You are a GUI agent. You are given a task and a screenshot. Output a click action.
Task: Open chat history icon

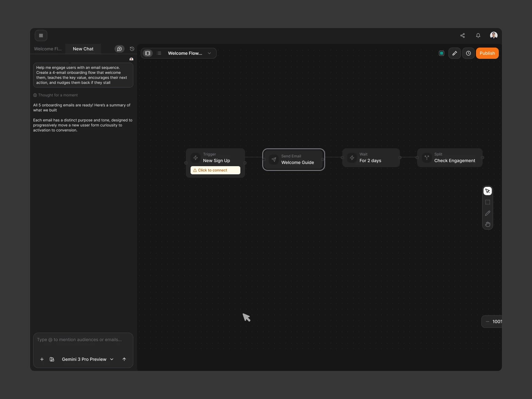point(132,49)
